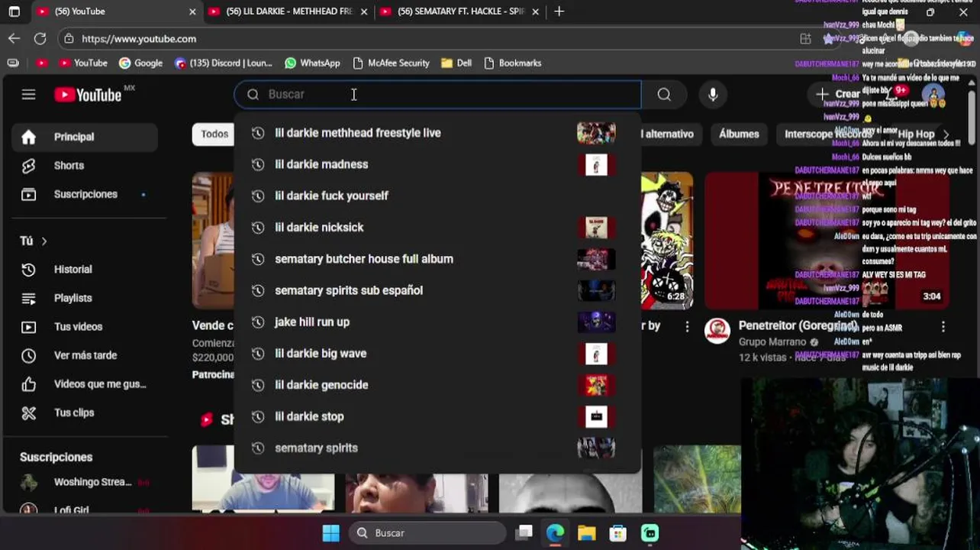
Task: Choose suggestion lil darkie methhead freestyle live
Action: coord(437,133)
